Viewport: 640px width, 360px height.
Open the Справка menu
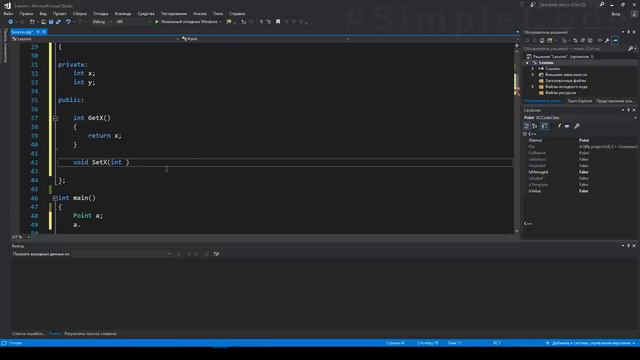(x=237, y=13)
